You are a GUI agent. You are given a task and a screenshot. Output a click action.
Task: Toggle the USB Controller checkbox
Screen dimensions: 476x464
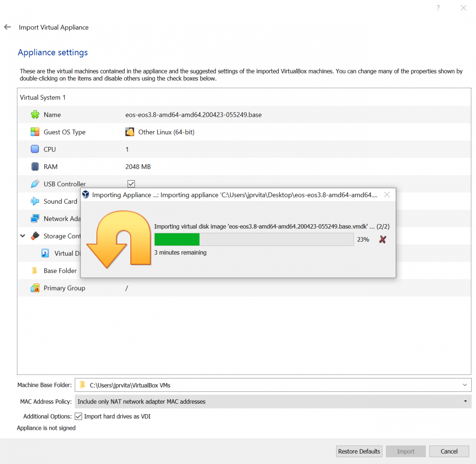pyautogui.click(x=131, y=184)
